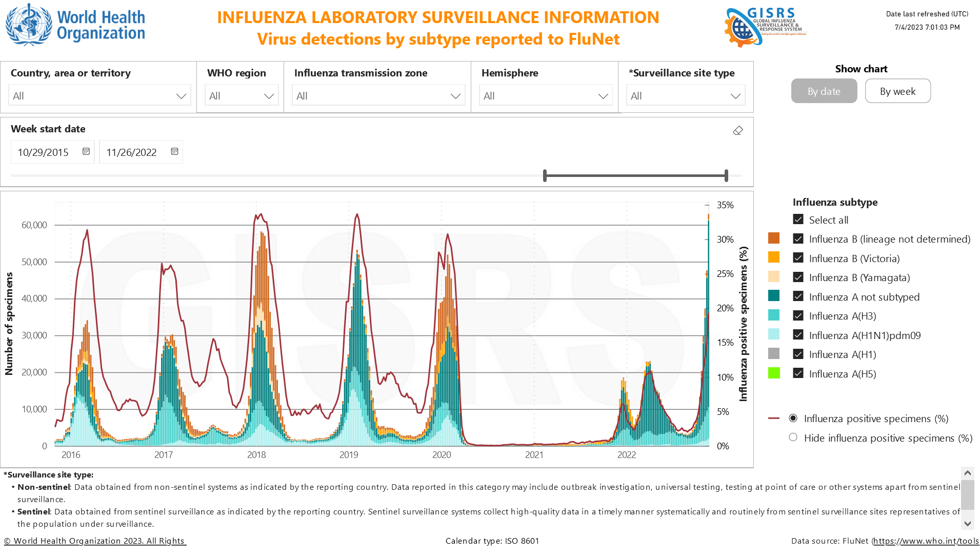Viewport: 980px width, 557px height.
Task: Uncheck Influenza B (lineage not determined)
Action: [798, 238]
